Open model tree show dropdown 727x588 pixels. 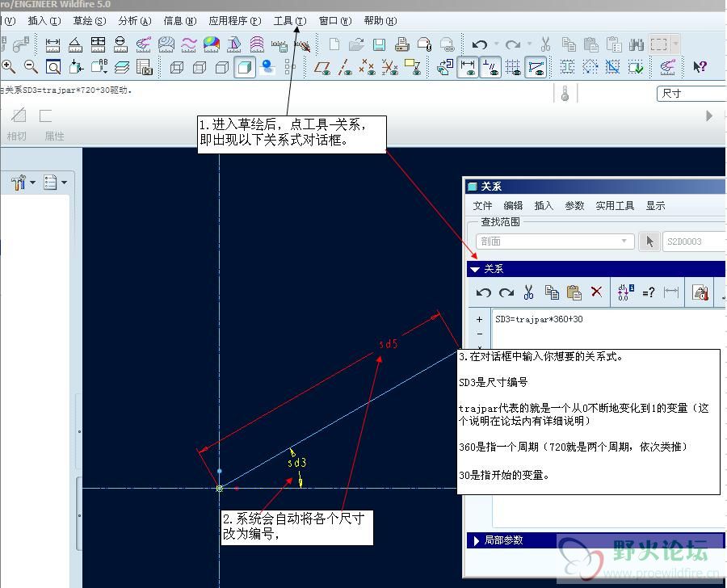click(55, 183)
